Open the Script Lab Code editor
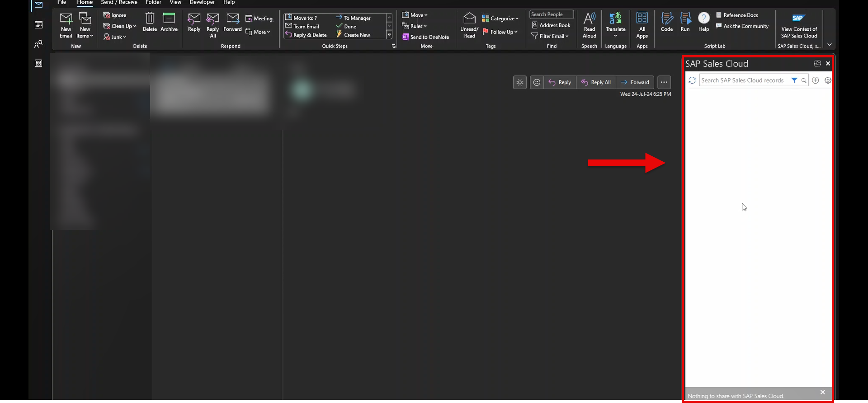868x403 pixels. (667, 22)
